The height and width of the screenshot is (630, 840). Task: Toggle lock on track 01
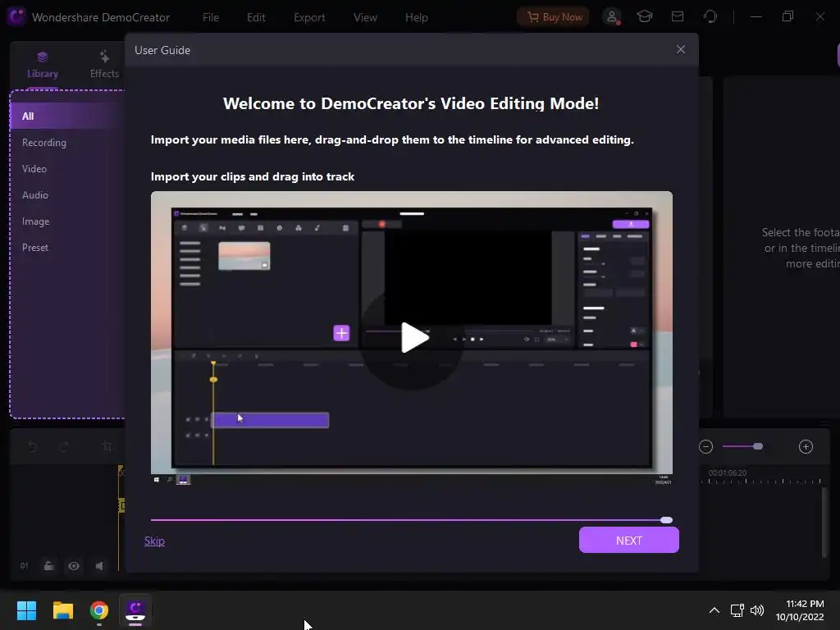coord(48,566)
